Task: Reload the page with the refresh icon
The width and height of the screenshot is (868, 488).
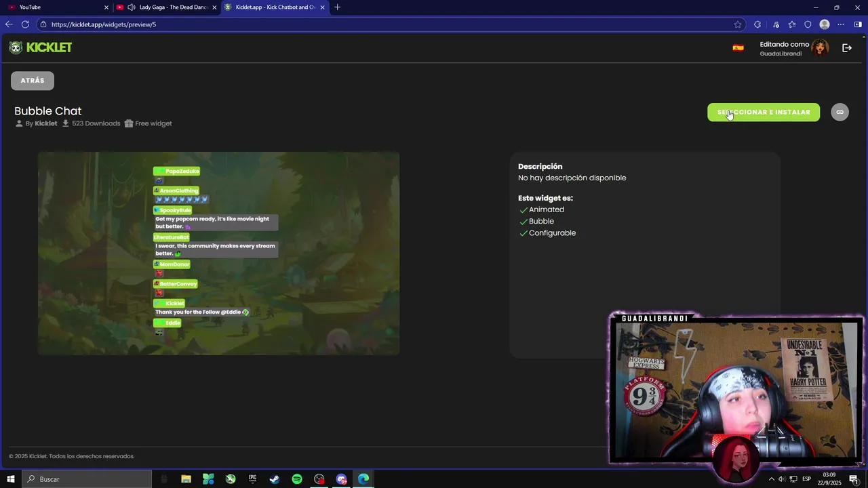Action: click(25, 24)
